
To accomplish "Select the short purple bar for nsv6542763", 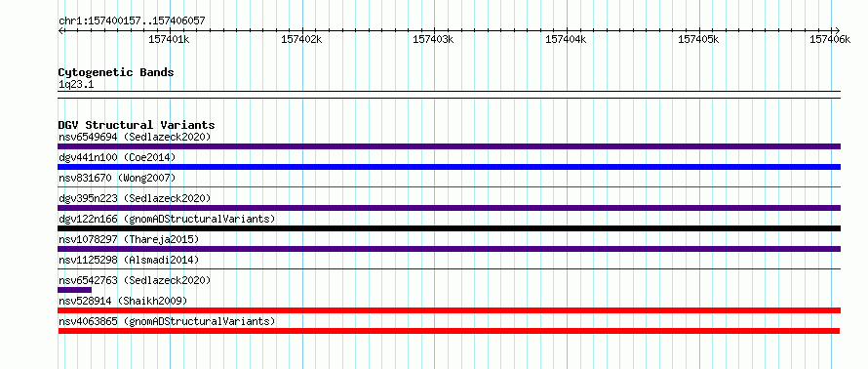I will (x=75, y=290).
